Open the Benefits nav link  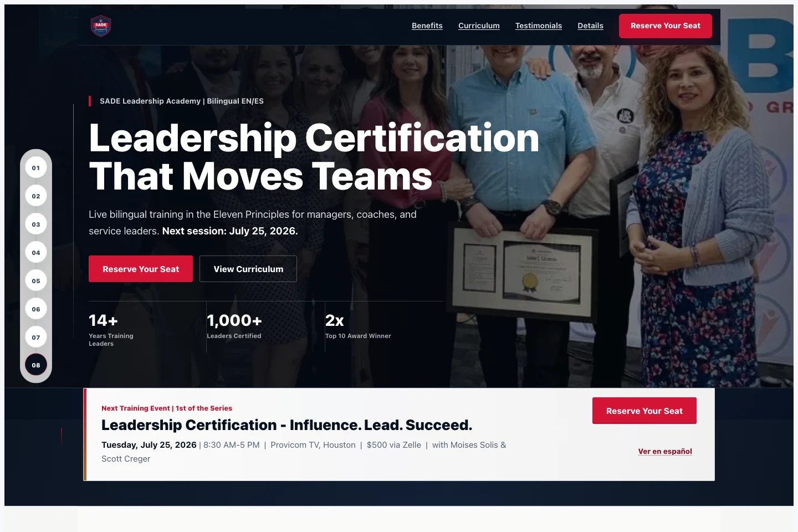pos(427,25)
